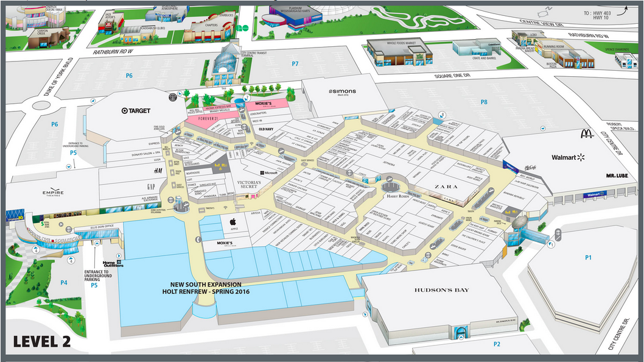Click the P7 parking label
The width and height of the screenshot is (644, 362).
[295, 64]
